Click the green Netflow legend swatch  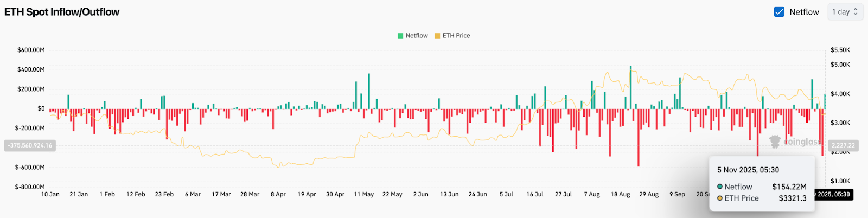click(400, 36)
